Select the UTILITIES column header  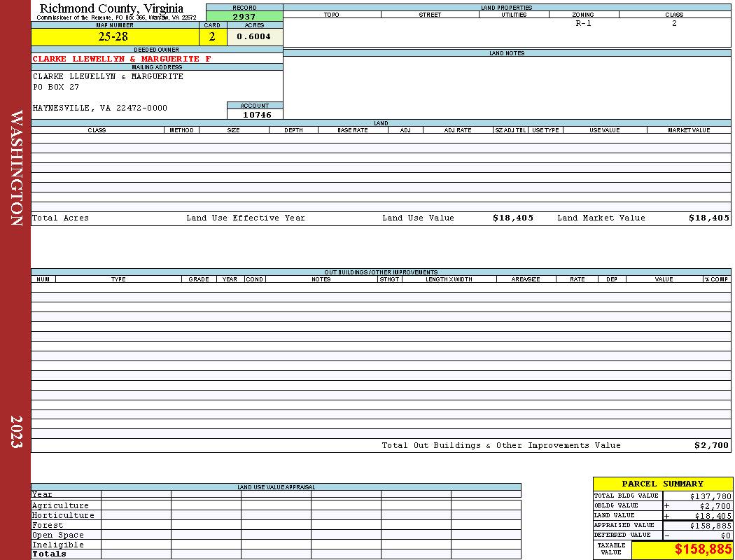pyautogui.click(x=514, y=15)
